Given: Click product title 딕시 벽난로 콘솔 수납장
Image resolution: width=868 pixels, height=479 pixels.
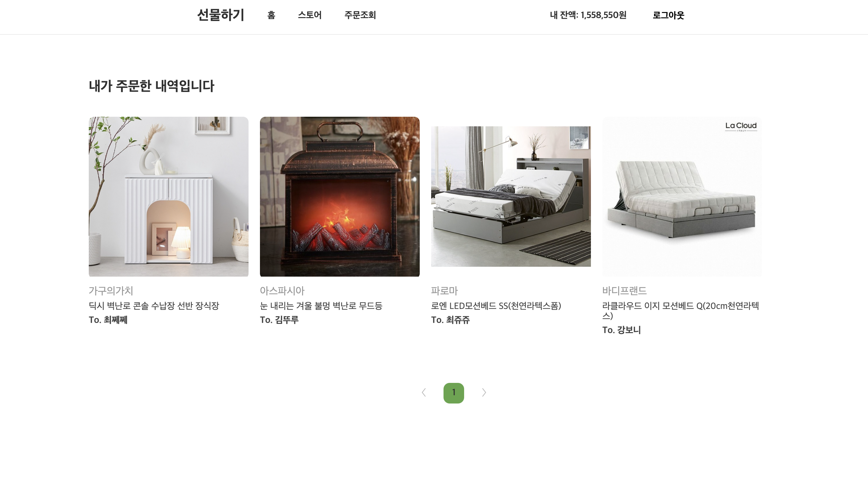Looking at the screenshot, I should pos(154,306).
